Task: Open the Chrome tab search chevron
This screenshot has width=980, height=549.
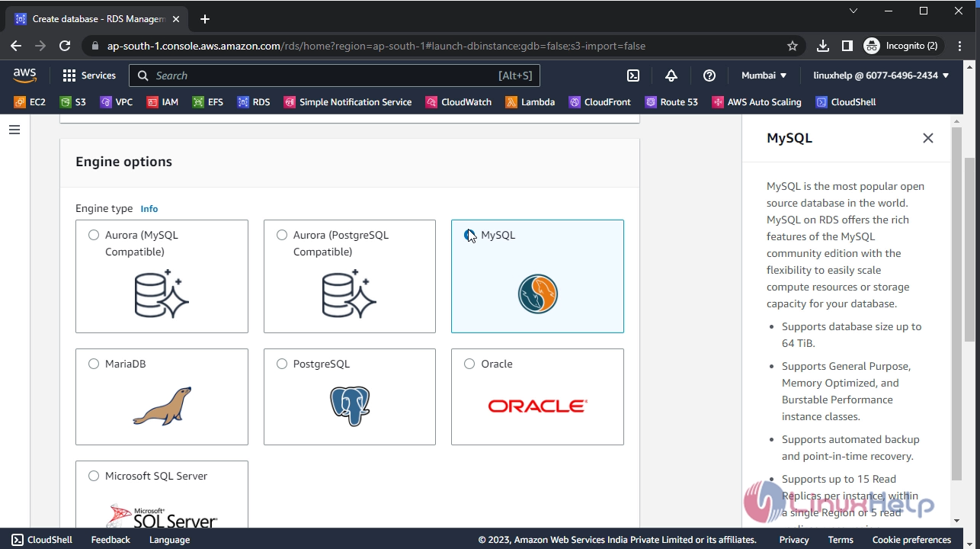Action: click(x=853, y=11)
